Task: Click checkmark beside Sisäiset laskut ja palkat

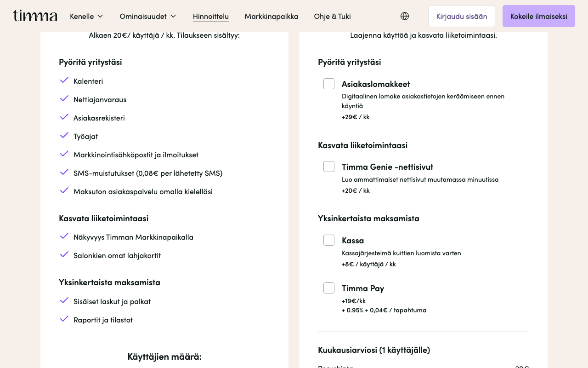Action: (x=64, y=300)
